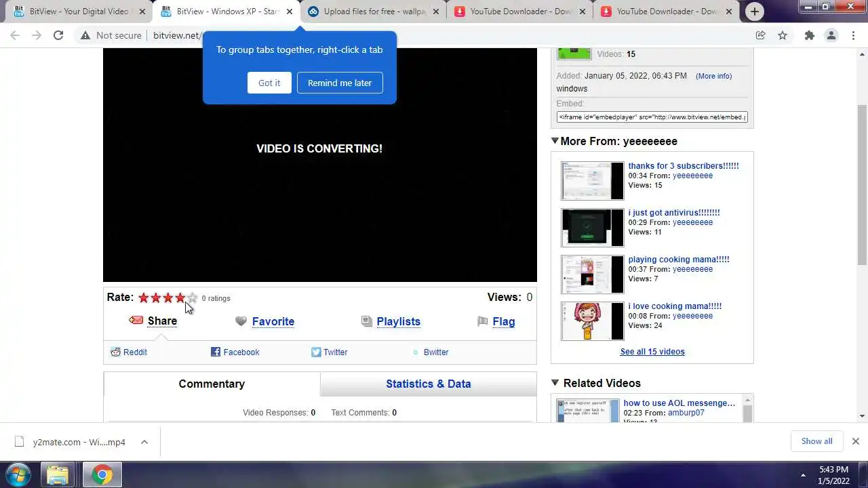Click the Playlists link
This screenshot has width=868, height=488.
(399, 321)
